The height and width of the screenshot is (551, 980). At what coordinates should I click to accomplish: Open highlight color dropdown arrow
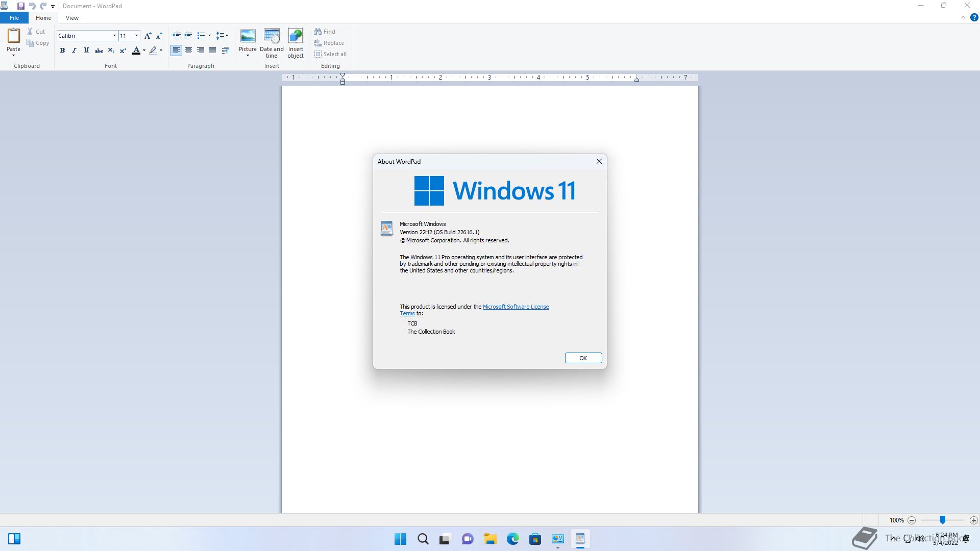[161, 51]
